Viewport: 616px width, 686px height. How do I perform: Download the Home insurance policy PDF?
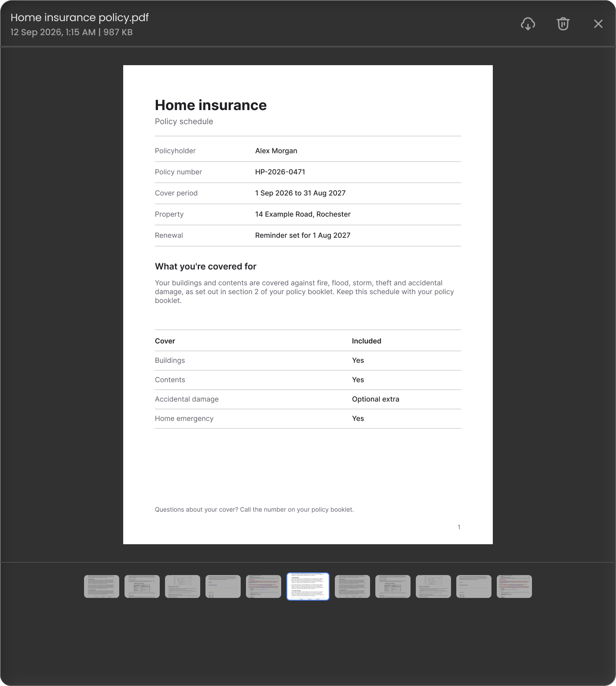click(x=528, y=24)
